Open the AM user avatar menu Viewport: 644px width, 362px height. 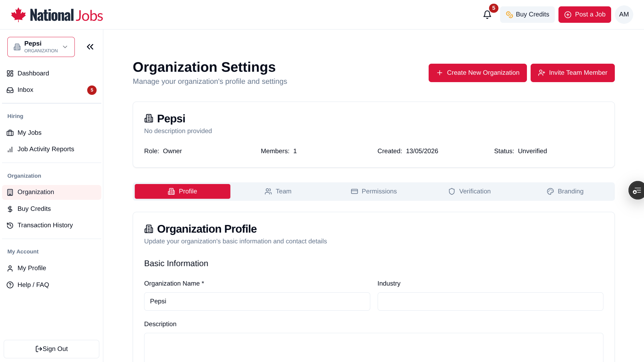click(624, 14)
